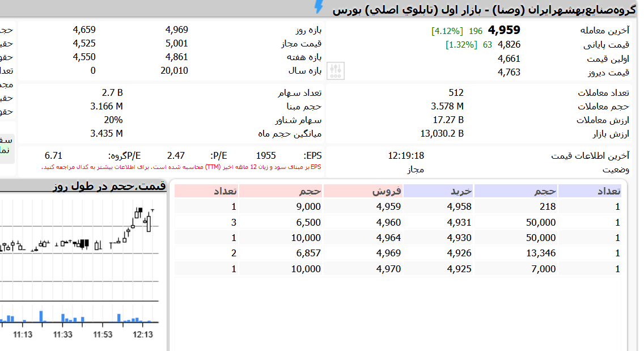Click the buy price 4,925 in order book
644x351 pixels.
pos(459,269)
